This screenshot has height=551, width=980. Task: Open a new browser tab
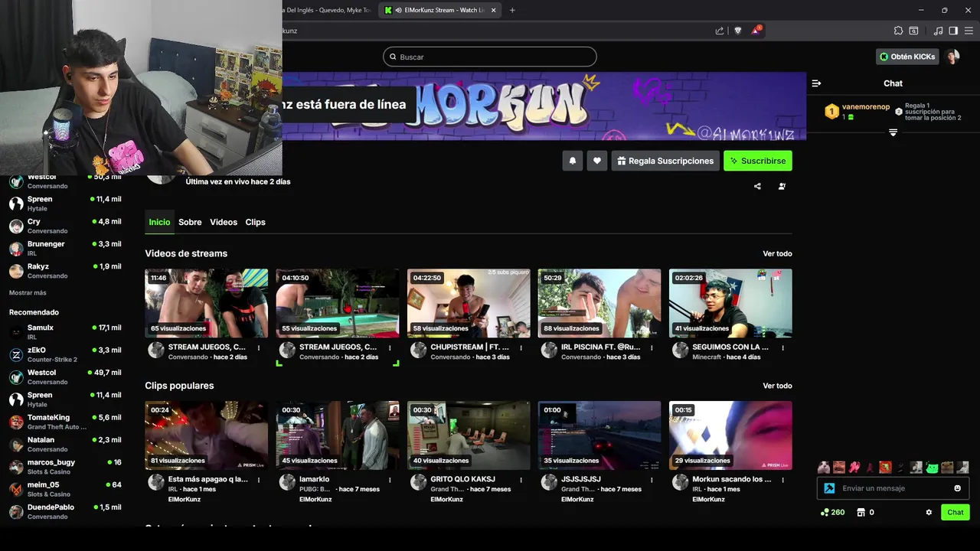tap(512, 10)
